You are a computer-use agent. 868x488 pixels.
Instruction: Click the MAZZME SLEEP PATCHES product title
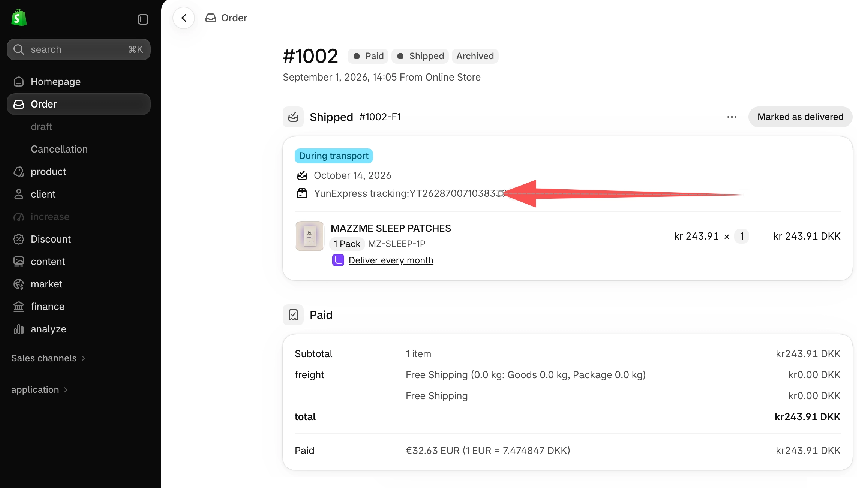(391, 228)
